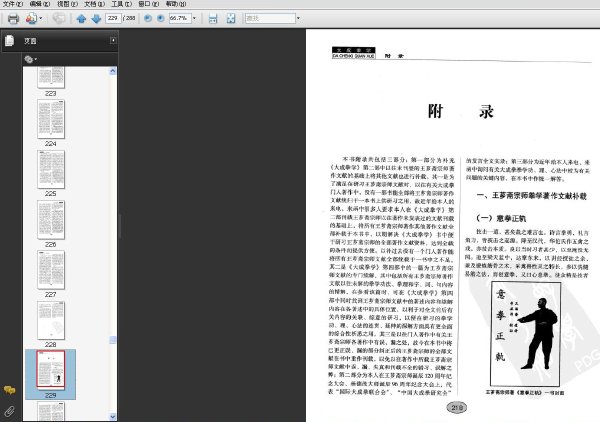Select the page 227 thumbnail
The width and height of the screenshot is (600, 422).
[x=51, y=270]
